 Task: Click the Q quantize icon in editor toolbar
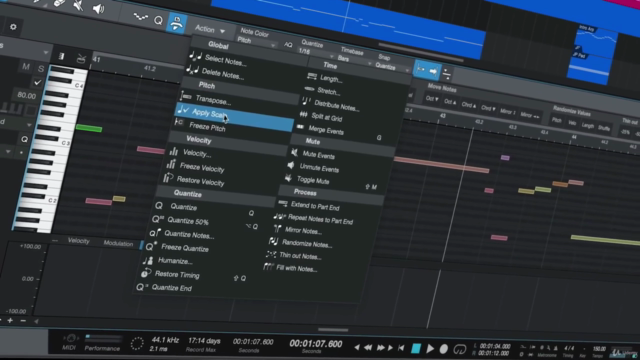click(x=158, y=20)
